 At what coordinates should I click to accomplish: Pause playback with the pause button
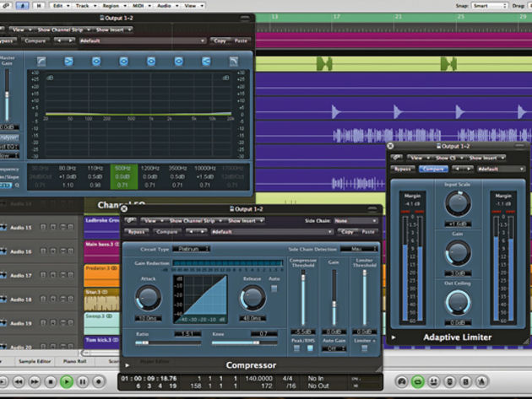click(83, 382)
